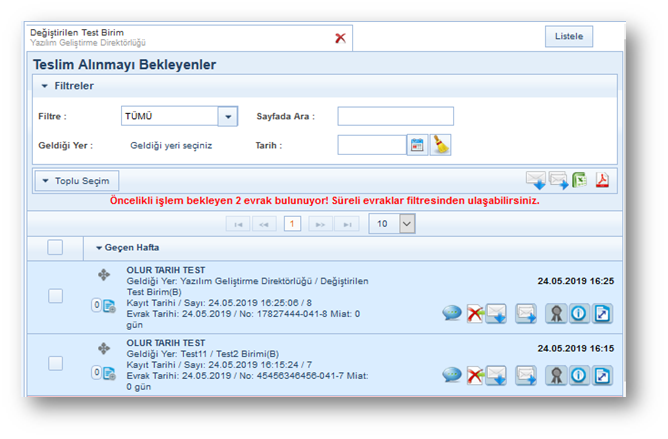Click the red X envelope icon on the second document
Image resolution: width=668 pixels, height=439 pixels.
click(x=474, y=376)
